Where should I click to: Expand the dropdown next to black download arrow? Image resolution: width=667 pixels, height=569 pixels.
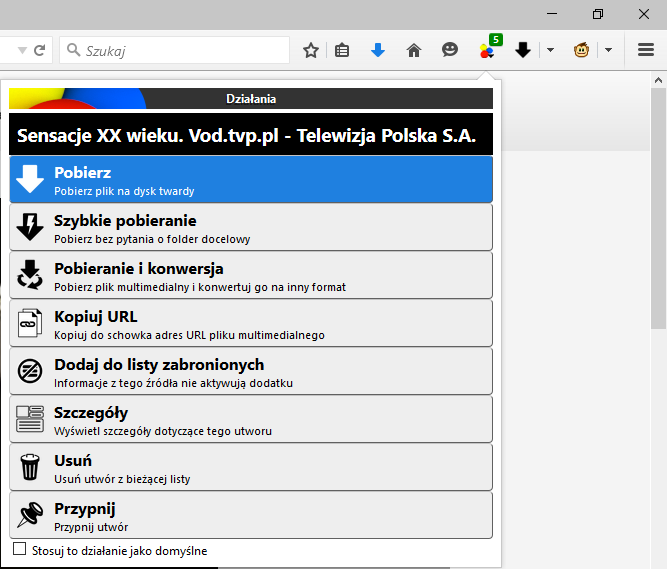(x=550, y=50)
